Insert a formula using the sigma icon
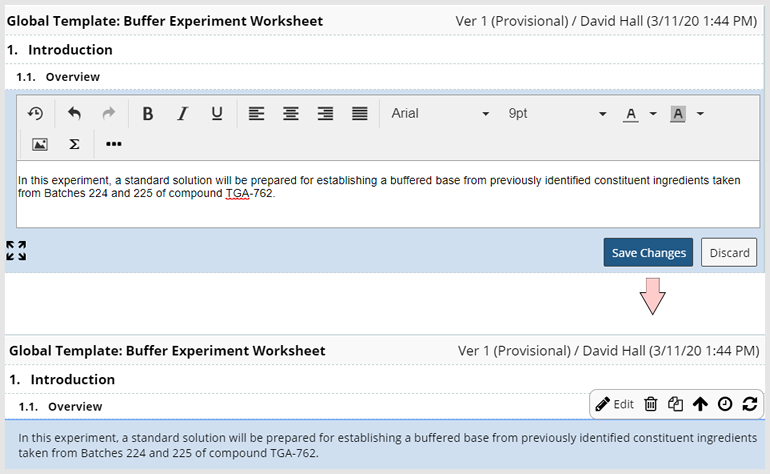770x474 pixels. click(74, 144)
